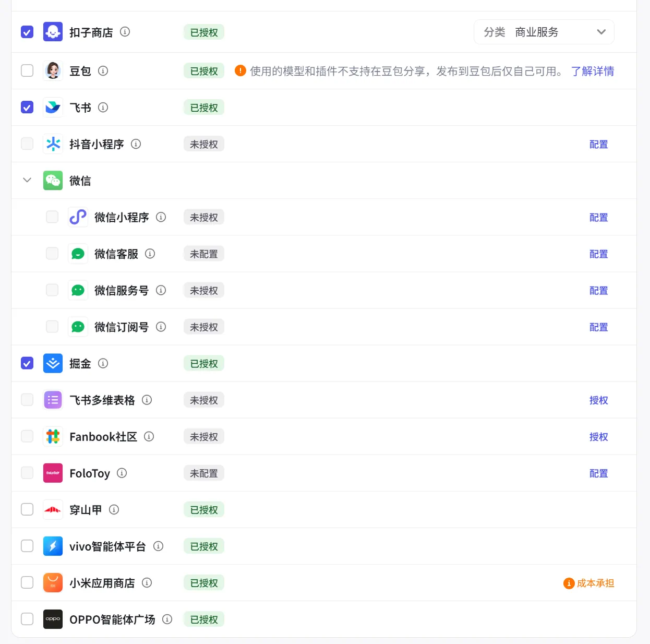Click the 掘金 logo icon
This screenshot has height=644, width=650.
[53, 363]
